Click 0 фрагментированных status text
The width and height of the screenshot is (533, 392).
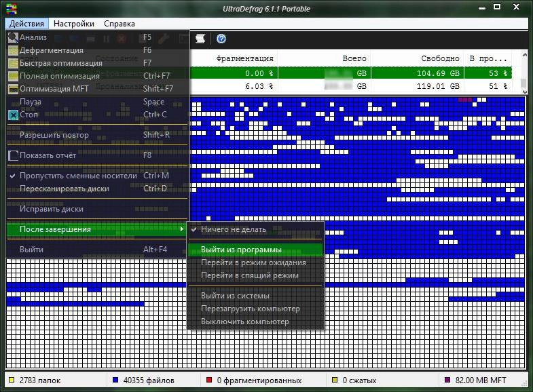pyautogui.click(x=259, y=380)
